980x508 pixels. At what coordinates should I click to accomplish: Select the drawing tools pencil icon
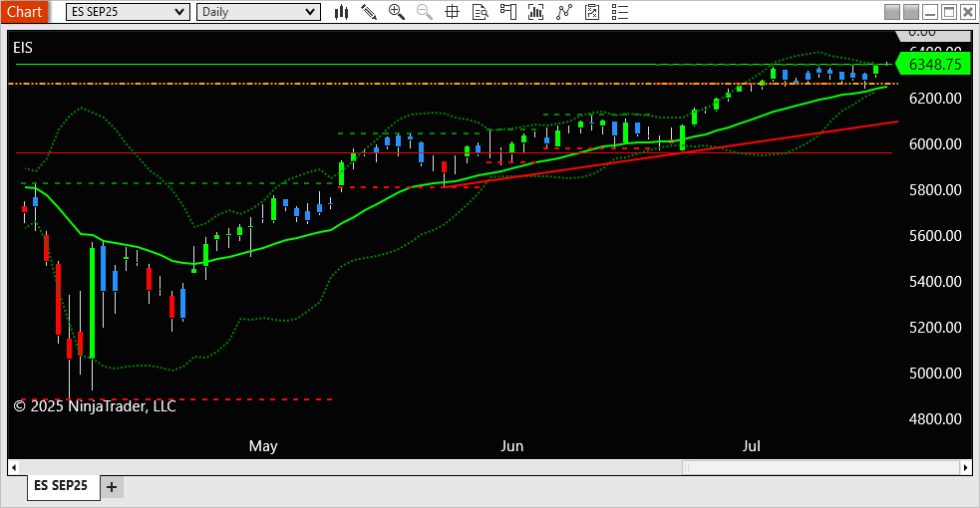pyautogui.click(x=369, y=12)
